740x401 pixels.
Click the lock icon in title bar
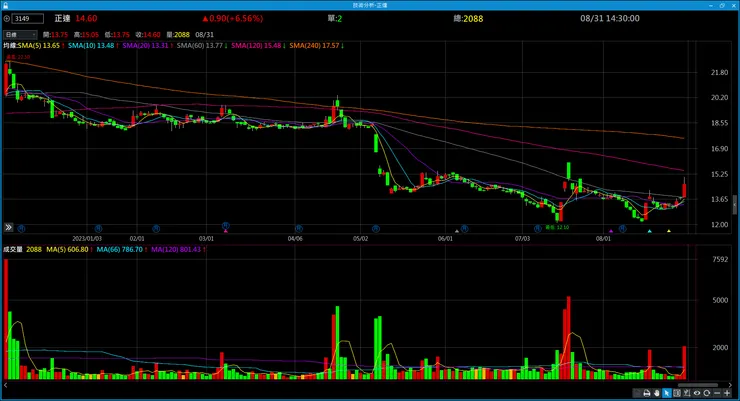5,5
